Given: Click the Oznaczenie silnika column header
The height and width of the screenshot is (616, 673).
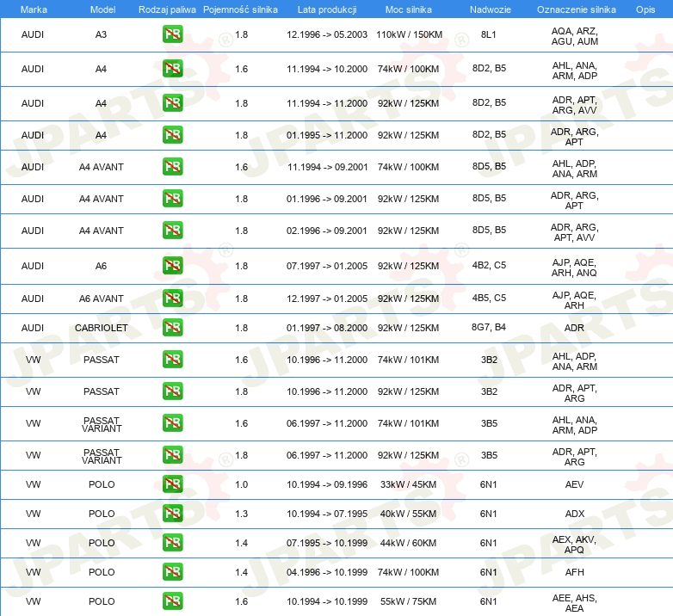Looking at the screenshot, I should [576, 9].
